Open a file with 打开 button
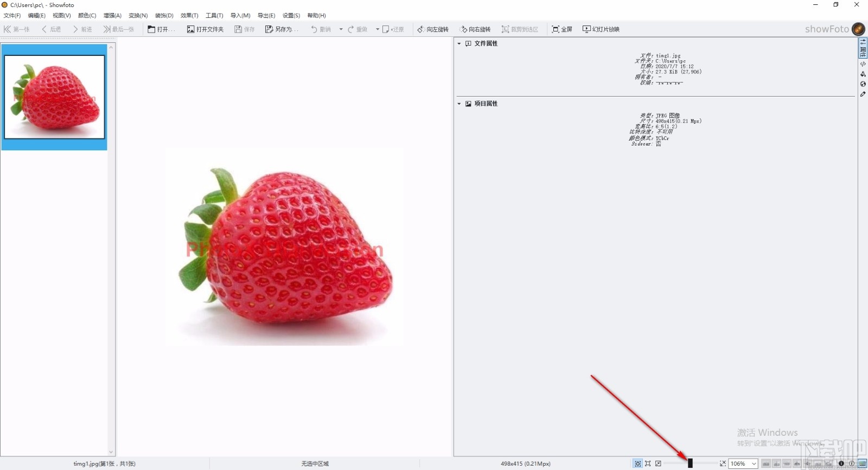The height and width of the screenshot is (470, 868). tap(161, 29)
